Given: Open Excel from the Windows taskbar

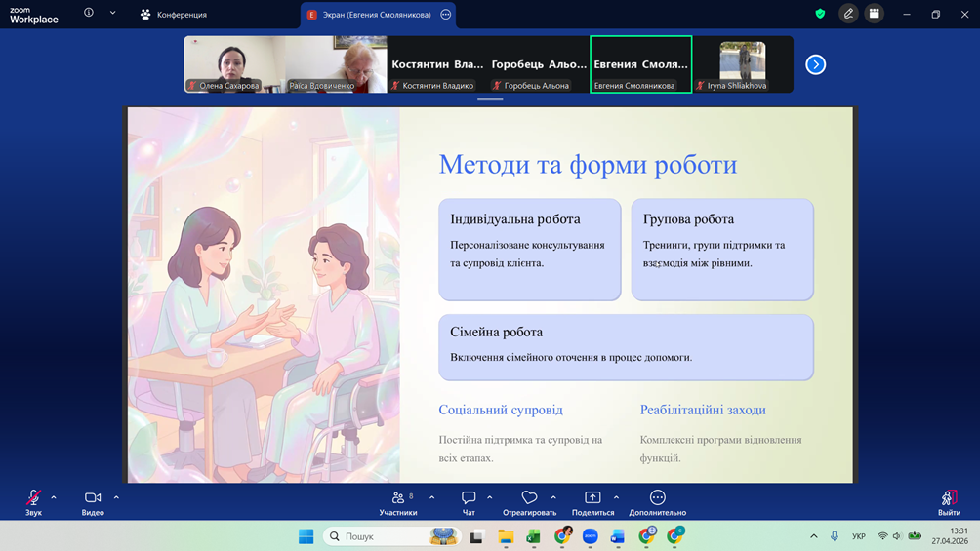Looking at the screenshot, I should (534, 536).
